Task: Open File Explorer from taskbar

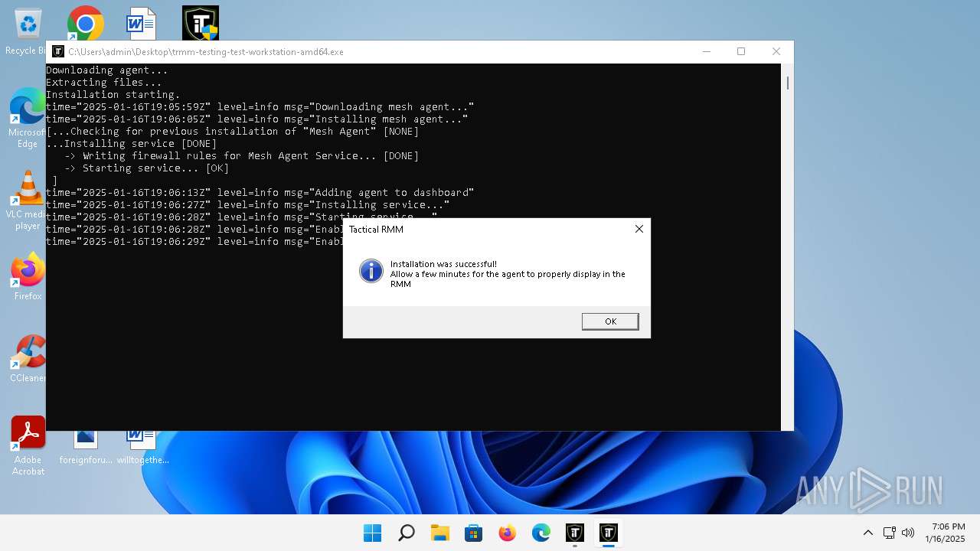Action: [440, 533]
